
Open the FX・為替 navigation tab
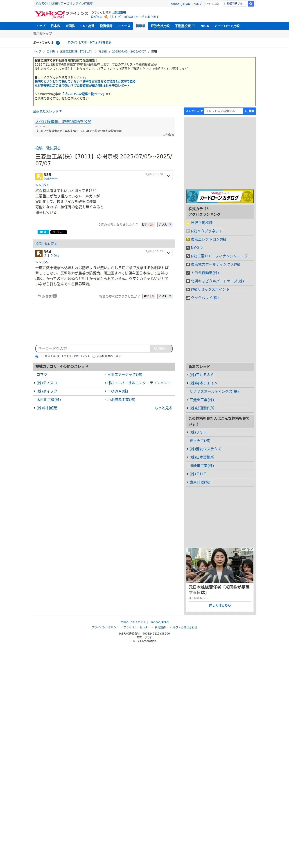point(88,26)
